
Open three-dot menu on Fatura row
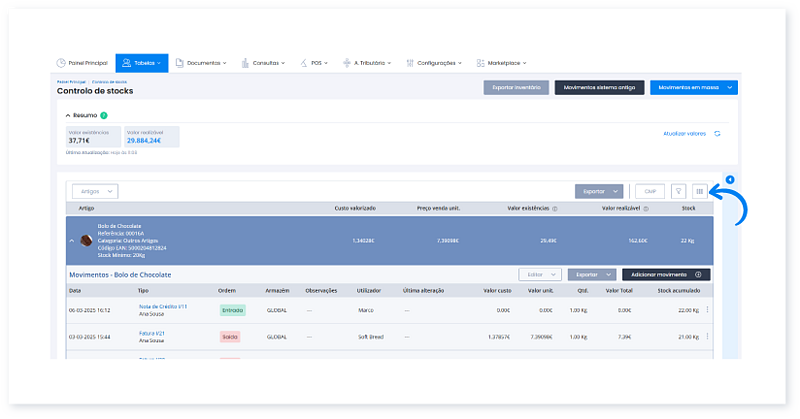click(x=707, y=337)
